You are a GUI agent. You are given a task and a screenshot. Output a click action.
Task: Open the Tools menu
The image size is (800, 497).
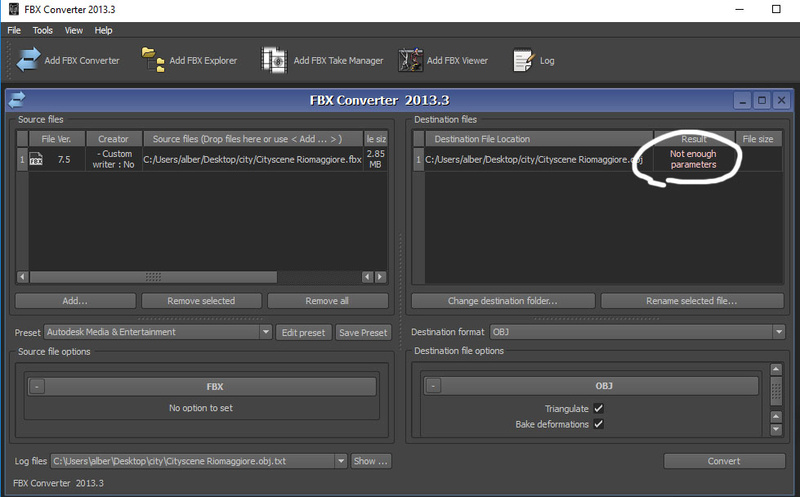(42, 30)
